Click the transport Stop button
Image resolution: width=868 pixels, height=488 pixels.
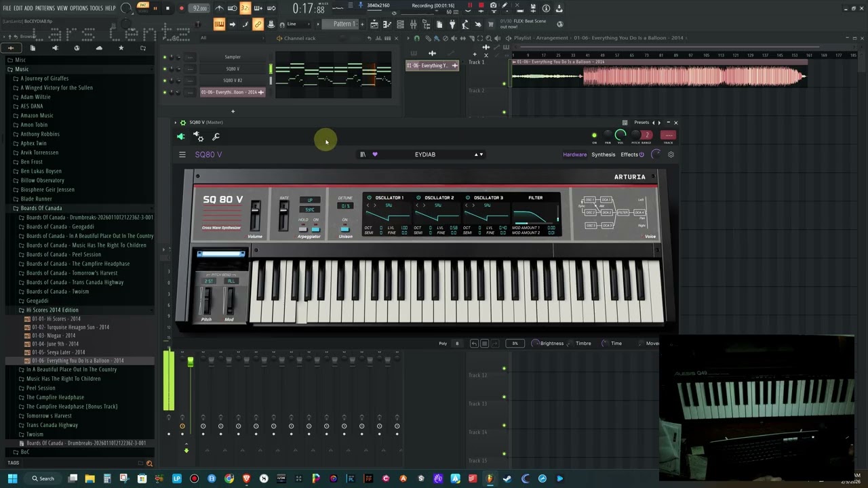pyautogui.click(x=167, y=8)
